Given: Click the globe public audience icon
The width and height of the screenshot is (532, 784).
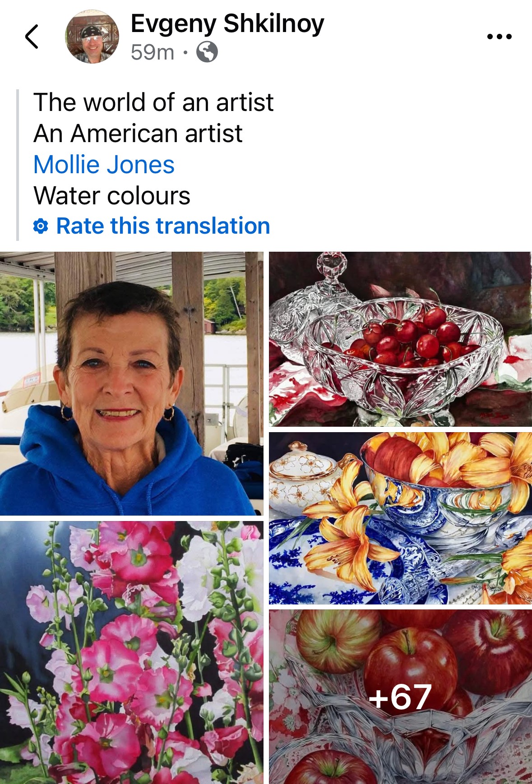Looking at the screenshot, I should click(207, 52).
